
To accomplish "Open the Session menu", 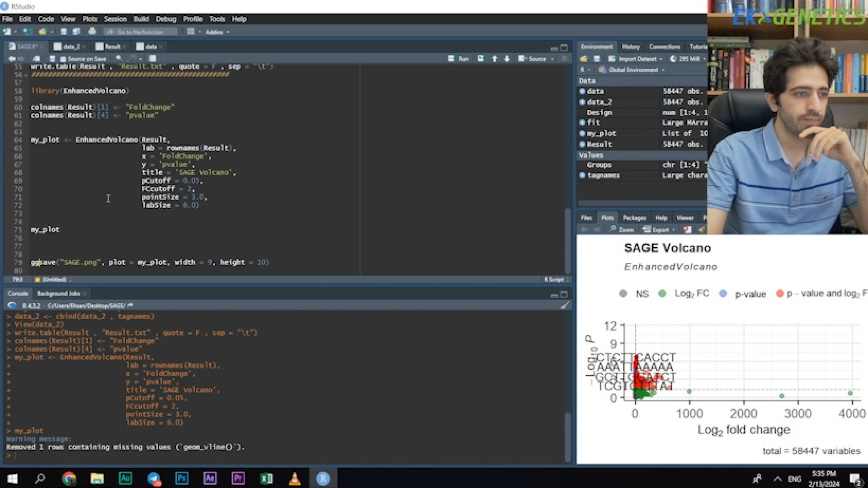I will click(115, 19).
